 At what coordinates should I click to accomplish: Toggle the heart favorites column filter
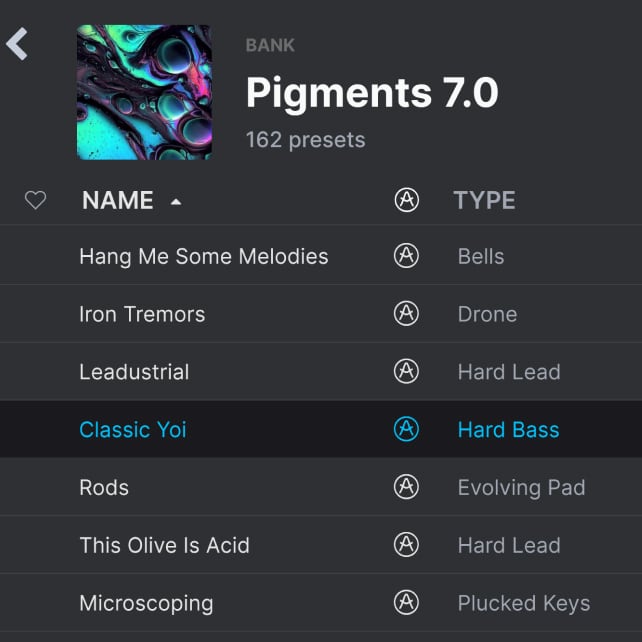click(x=35, y=201)
